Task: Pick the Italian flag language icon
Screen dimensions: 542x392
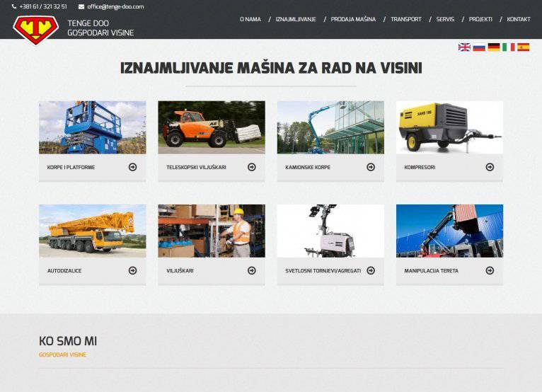Action: tap(508, 47)
